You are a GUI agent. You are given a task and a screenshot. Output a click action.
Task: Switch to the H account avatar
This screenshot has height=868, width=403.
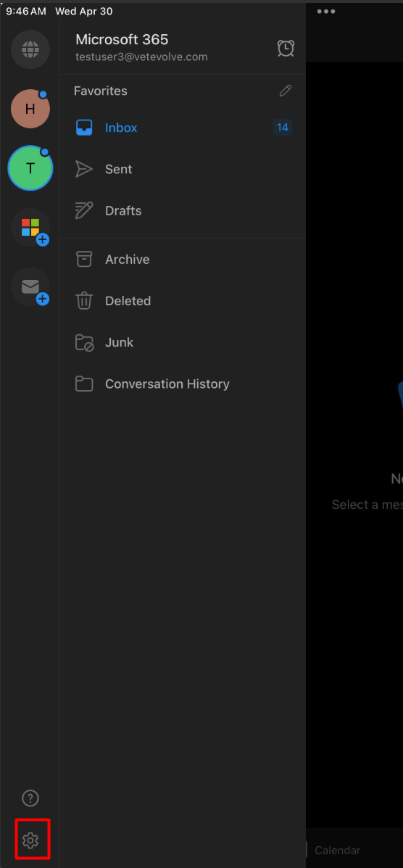(30, 109)
